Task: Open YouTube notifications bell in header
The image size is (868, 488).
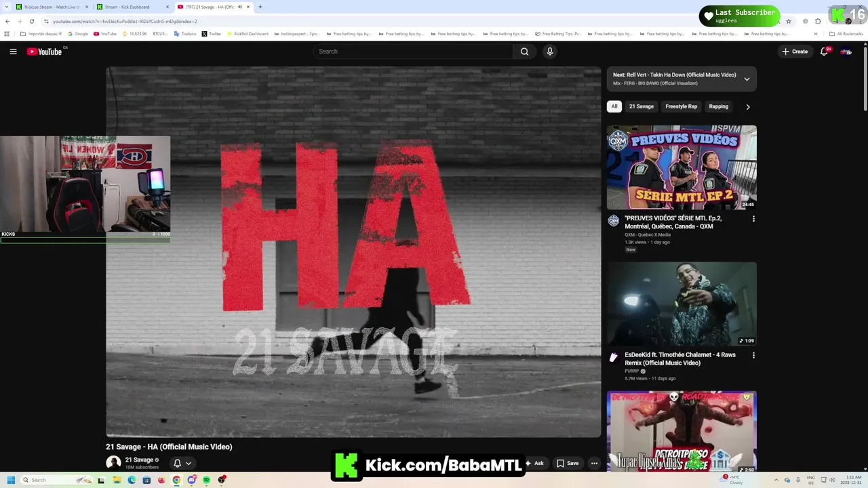Action: 825,52
